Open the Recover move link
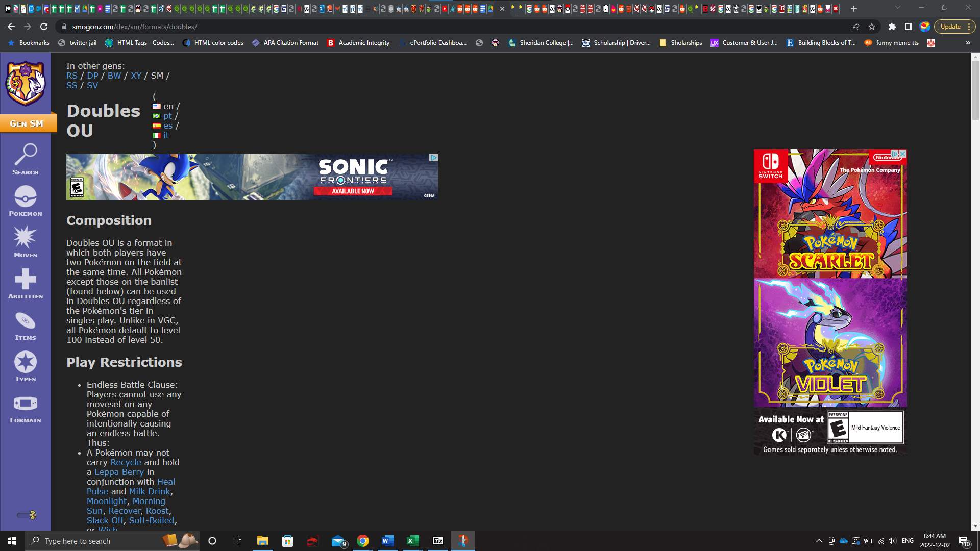980x551 pixels. point(125,511)
